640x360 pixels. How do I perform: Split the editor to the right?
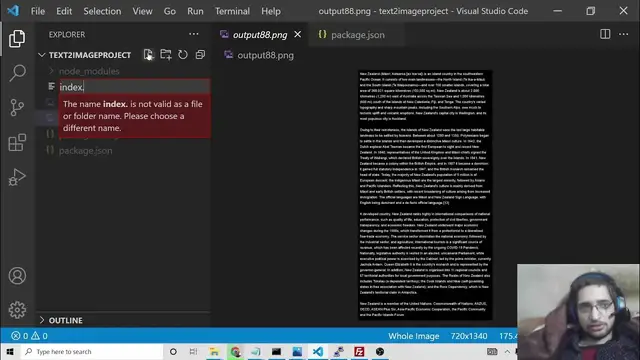[605, 34]
